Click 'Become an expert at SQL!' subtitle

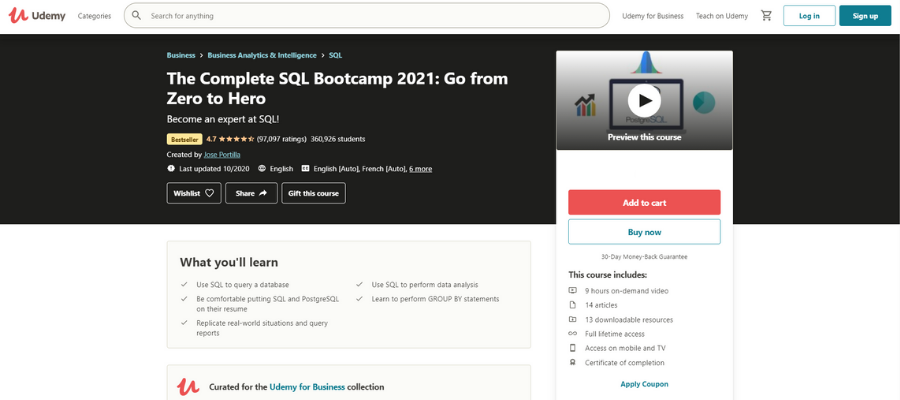223,119
